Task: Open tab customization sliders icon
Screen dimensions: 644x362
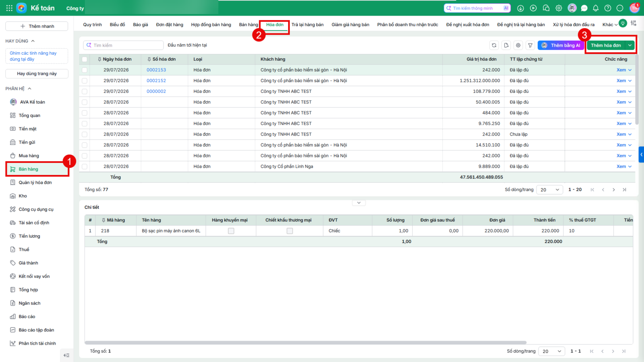Action: (634, 23)
